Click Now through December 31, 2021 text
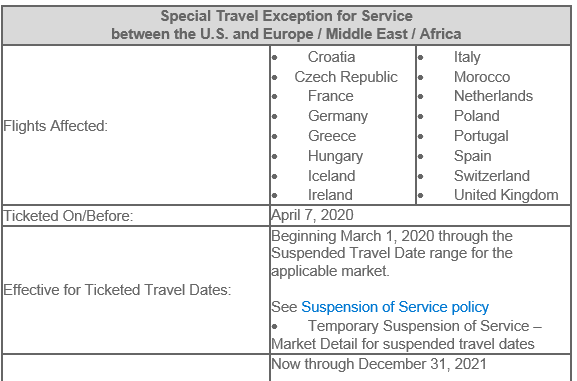577x381 pixels. click(379, 364)
